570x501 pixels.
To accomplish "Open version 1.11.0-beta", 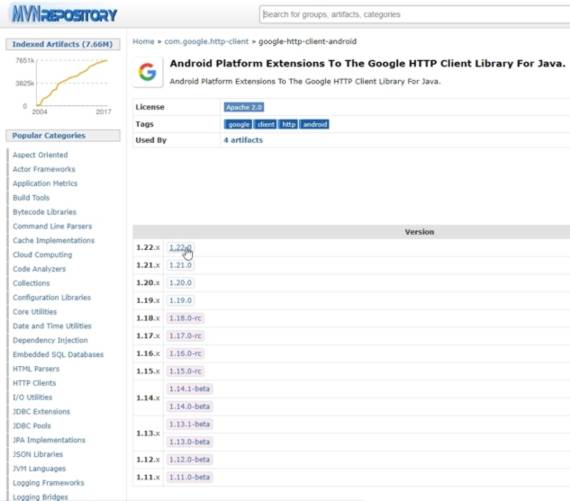I will tap(189, 477).
